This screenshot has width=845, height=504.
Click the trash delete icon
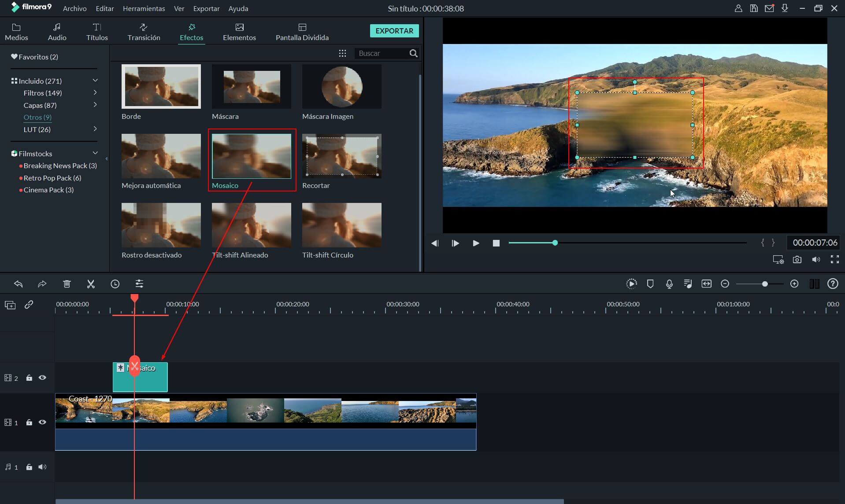(67, 284)
